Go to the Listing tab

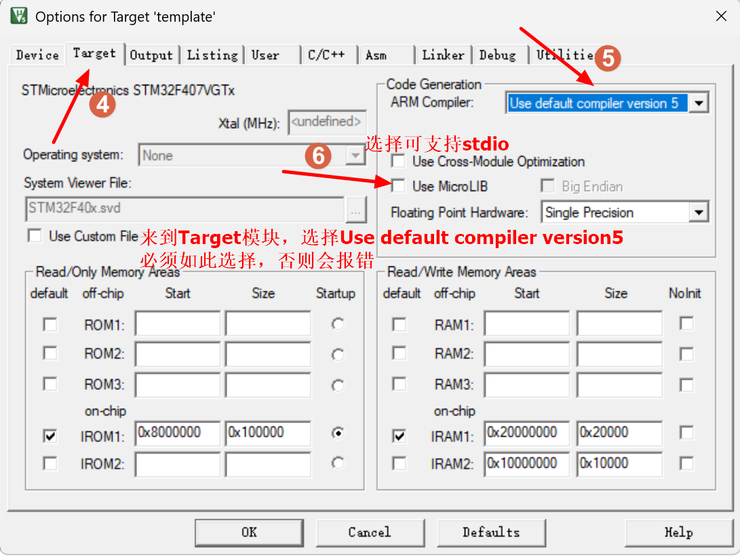pos(212,55)
